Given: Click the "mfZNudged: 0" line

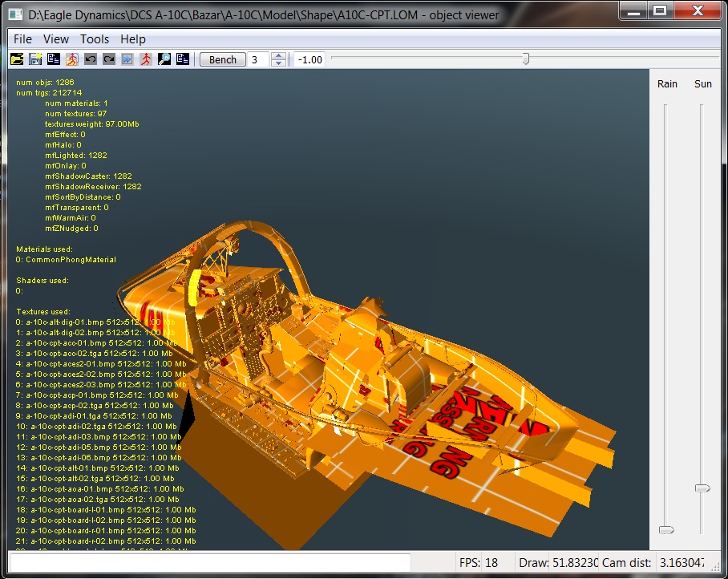Looking at the screenshot, I should 71,229.
